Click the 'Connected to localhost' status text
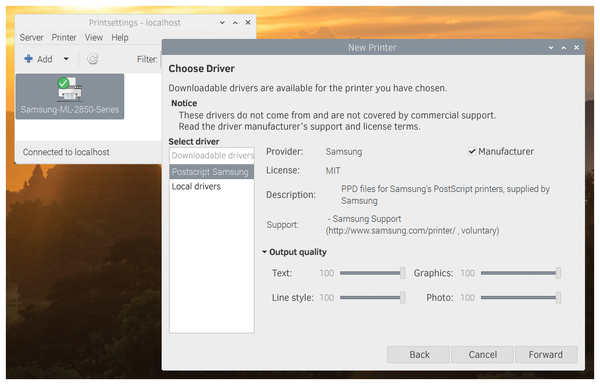Image resolution: width=600 pixels, height=385 pixels. (x=66, y=152)
